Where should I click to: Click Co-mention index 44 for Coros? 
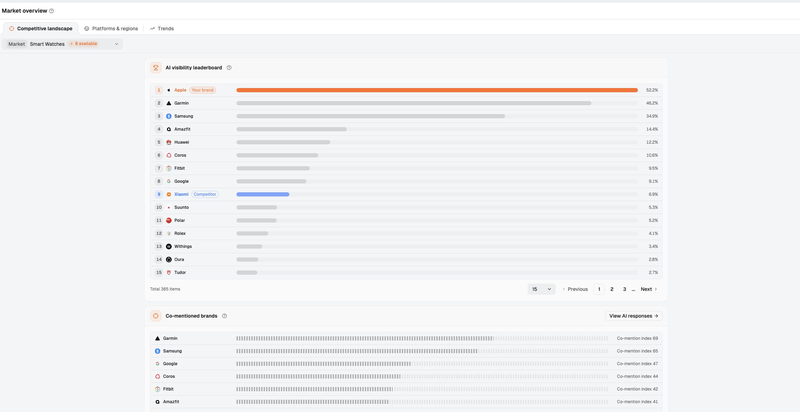pos(637,376)
